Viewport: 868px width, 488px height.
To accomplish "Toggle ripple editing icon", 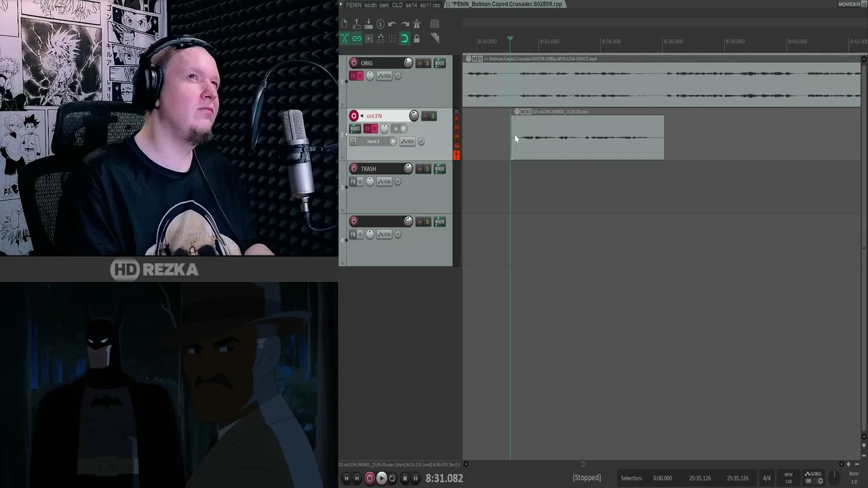I will tap(368, 39).
